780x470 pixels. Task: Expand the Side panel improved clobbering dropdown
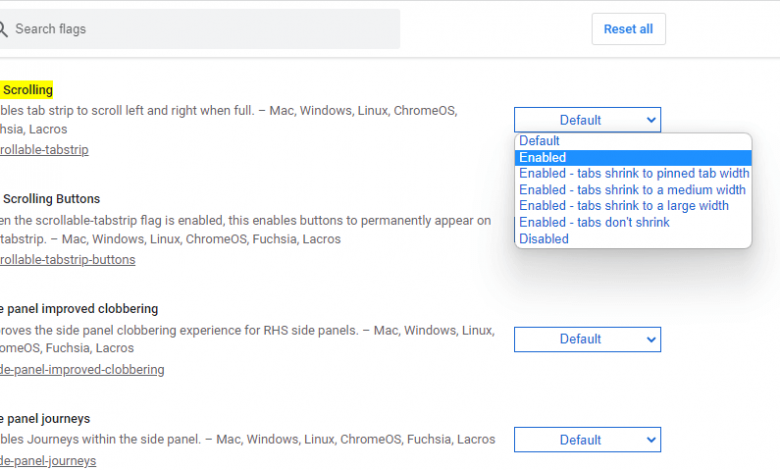pos(587,339)
